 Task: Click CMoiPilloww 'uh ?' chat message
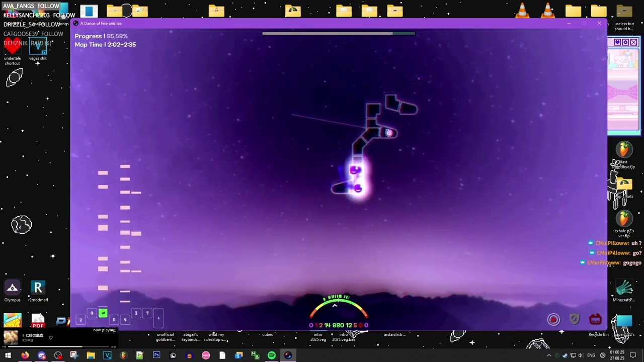[x=615, y=243]
